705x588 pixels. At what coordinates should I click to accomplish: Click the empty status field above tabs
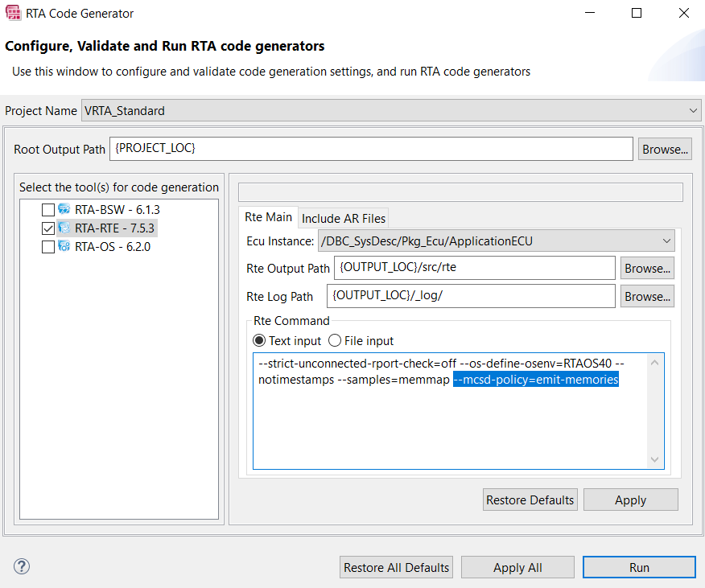point(460,192)
